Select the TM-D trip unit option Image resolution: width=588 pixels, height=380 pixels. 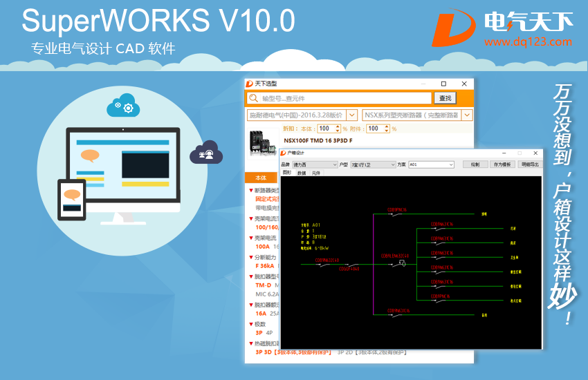coord(264,285)
